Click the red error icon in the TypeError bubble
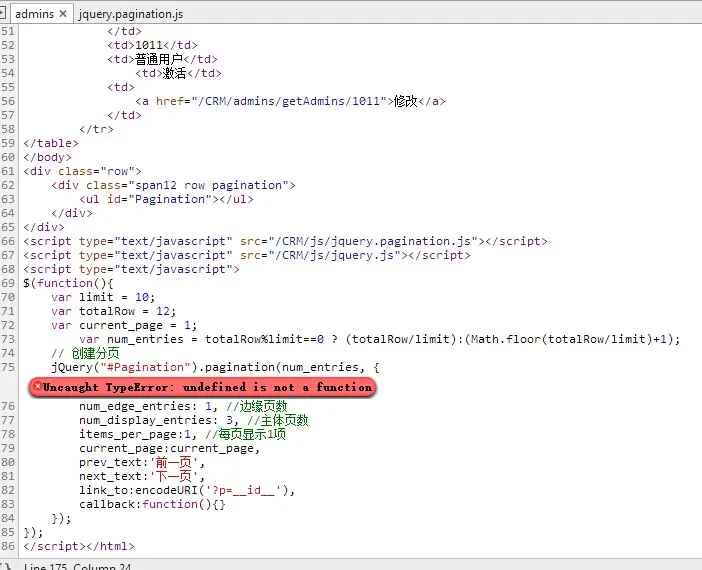The width and height of the screenshot is (702, 570). click(38, 386)
